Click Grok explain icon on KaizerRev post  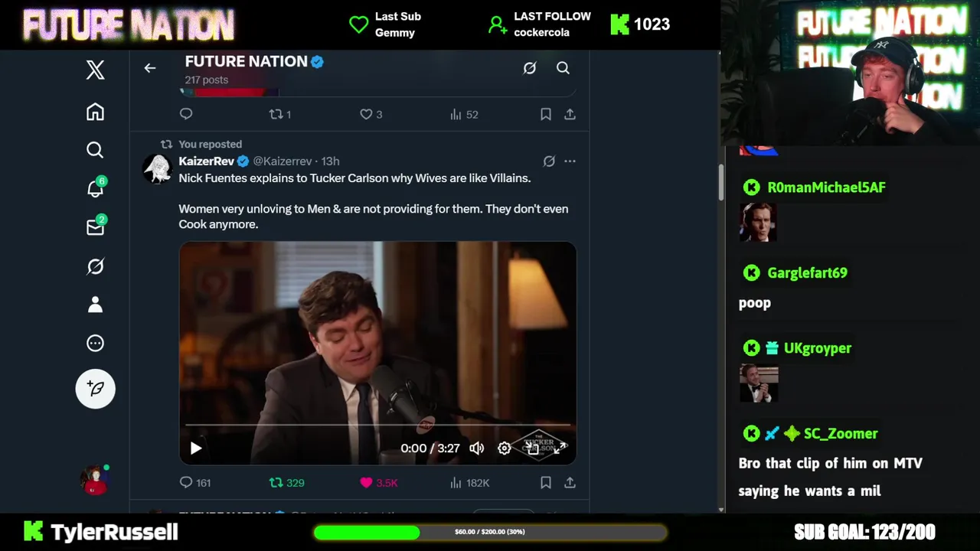[x=549, y=161]
